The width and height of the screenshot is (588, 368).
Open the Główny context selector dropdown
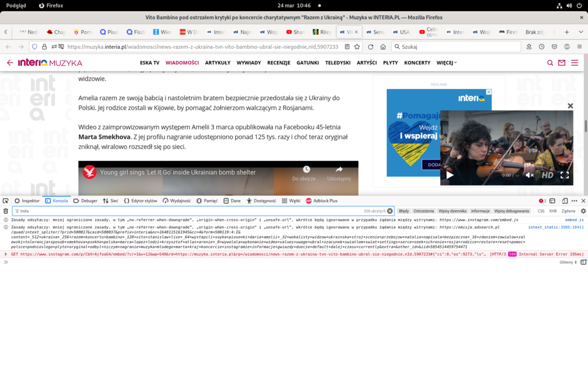tap(568, 262)
